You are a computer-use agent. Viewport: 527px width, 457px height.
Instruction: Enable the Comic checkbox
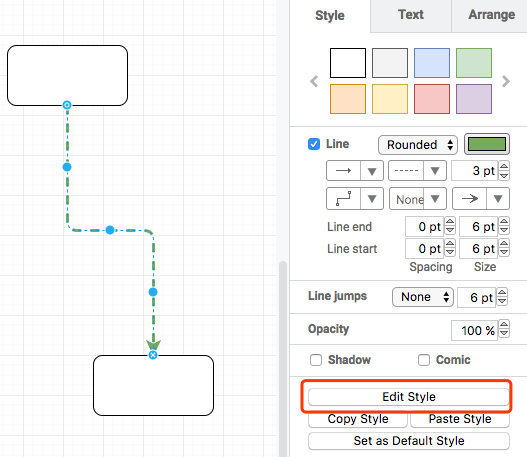(423, 360)
